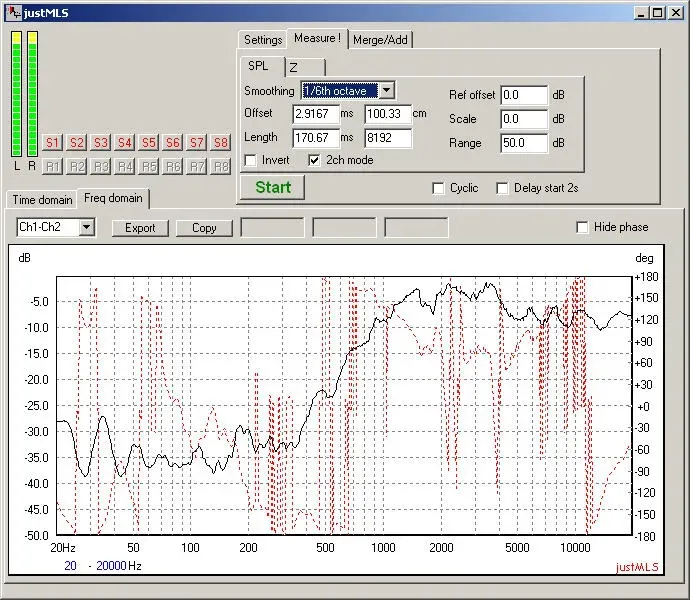This screenshot has width=690, height=600.
Task: Click the end frequency value 20000 below graph
Action: pos(111,566)
